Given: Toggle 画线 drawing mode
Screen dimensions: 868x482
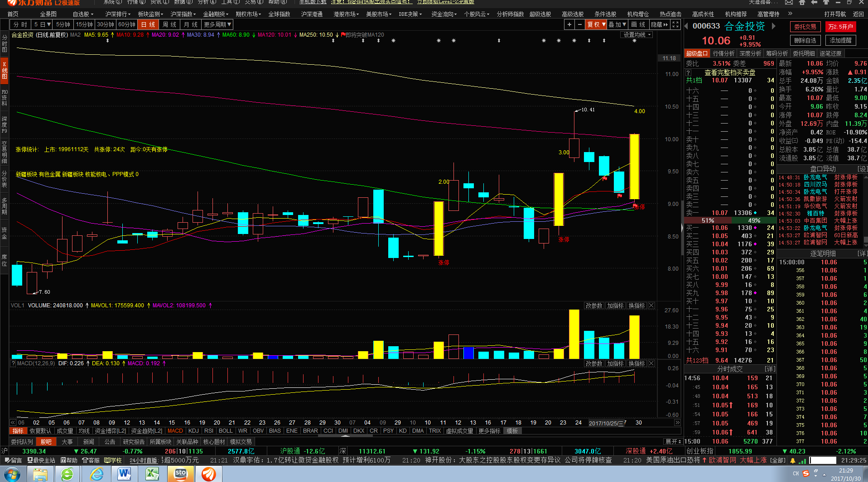Looking at the screenshot, I should coord(638,24).
